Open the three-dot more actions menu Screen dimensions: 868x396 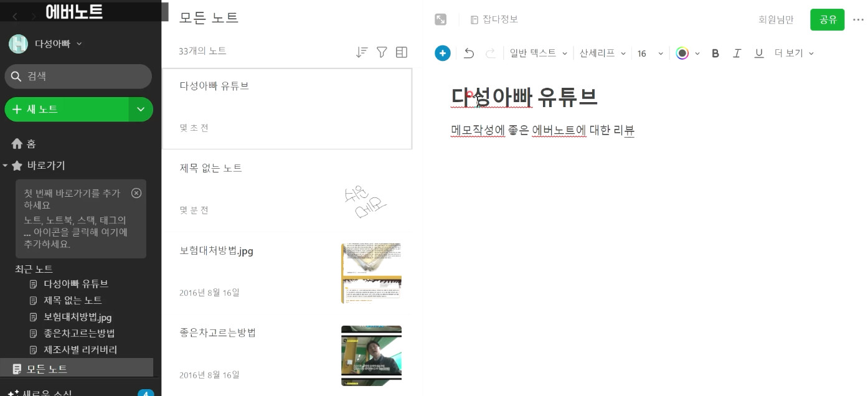pos(858,19)
